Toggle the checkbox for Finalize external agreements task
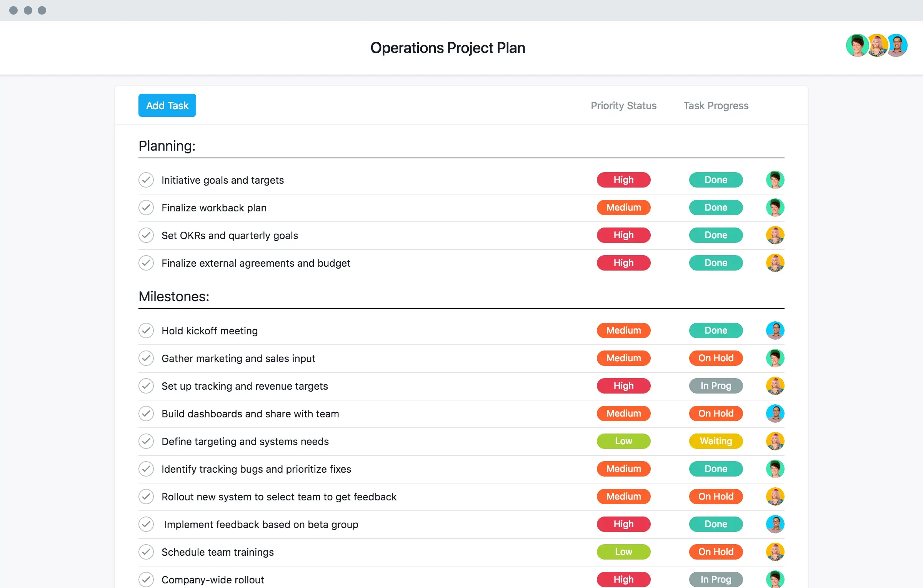The height and width of the screenshot is (588, 923). 147,263
